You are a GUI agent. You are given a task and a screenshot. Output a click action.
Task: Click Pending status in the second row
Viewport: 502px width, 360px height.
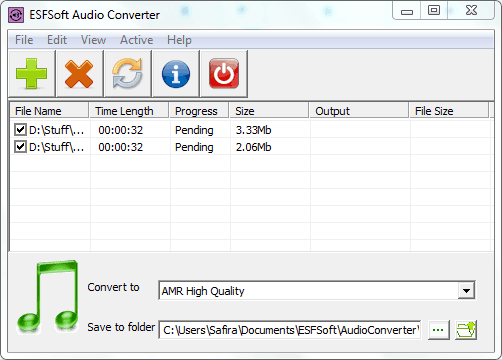click(x=194, y=147)
